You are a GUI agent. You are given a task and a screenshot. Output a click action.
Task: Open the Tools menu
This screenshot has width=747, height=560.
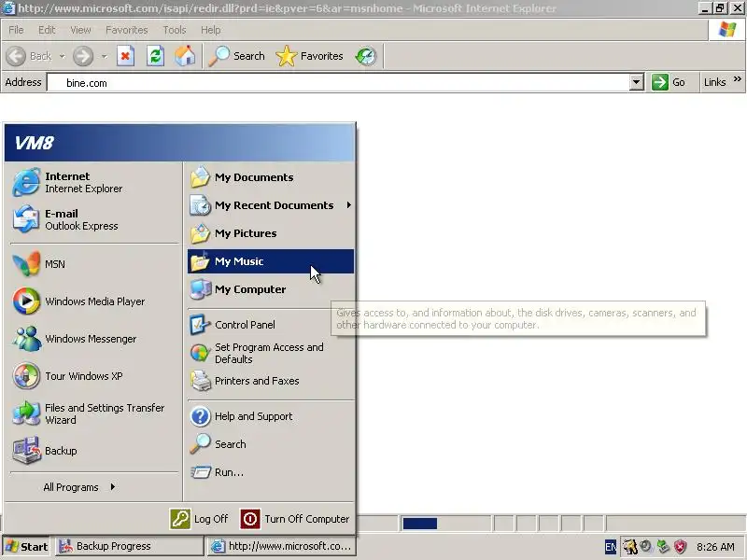pos(175,30)
